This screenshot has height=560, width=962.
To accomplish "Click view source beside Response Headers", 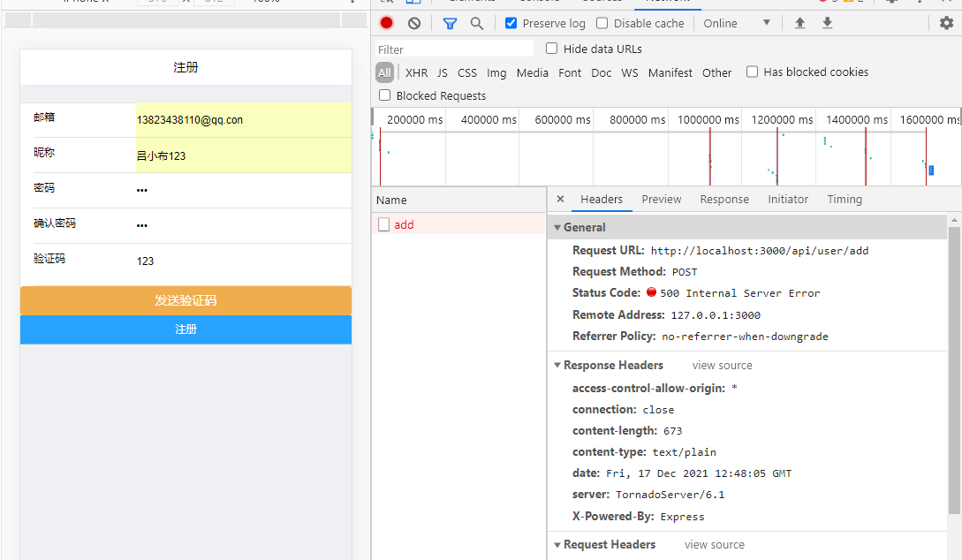I will [x=722, y=366].
